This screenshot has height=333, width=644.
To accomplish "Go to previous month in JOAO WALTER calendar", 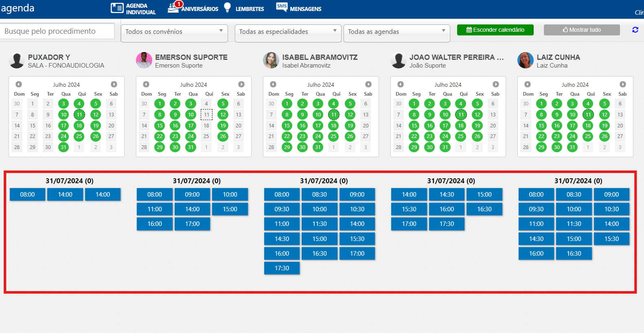I will click(401, 84).
